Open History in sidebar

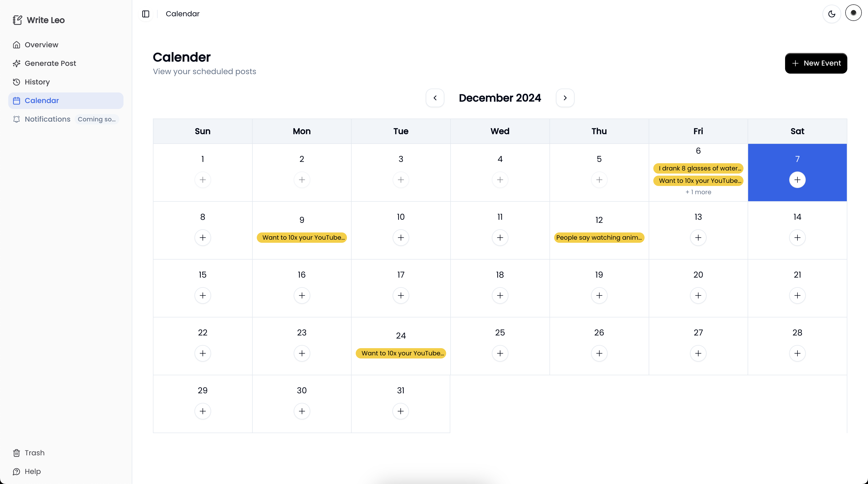coord(37,82)
